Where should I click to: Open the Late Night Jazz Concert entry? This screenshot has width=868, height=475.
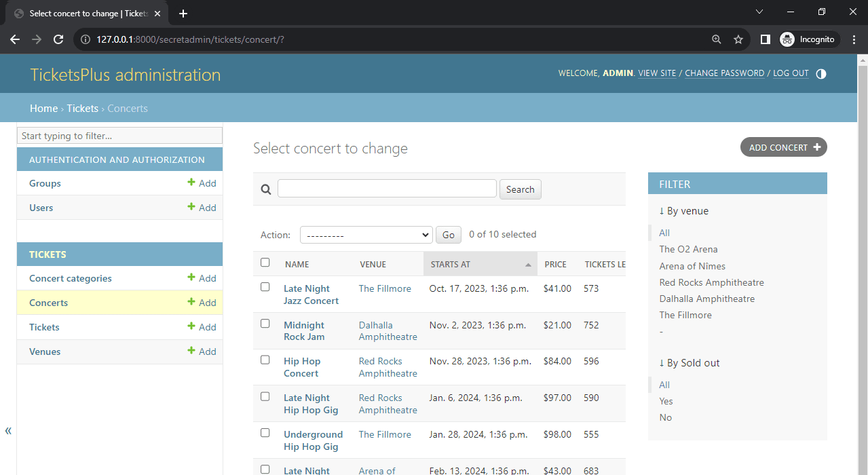[x=311, y=294]
